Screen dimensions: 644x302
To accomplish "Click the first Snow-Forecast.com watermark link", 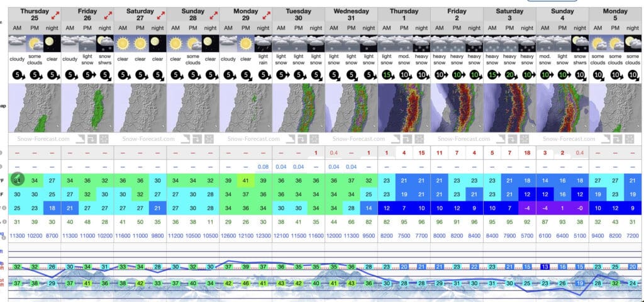I will (35, 139).
